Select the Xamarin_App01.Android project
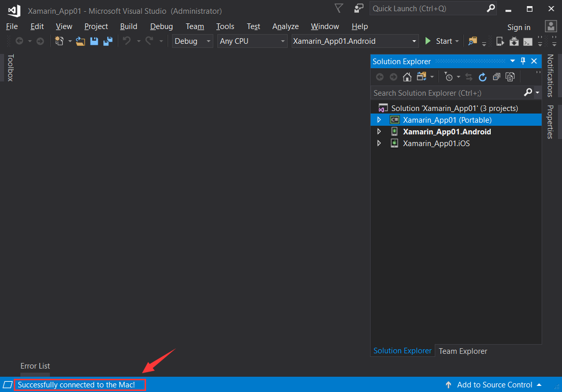This screenshot has width=562, height=392. point(447,131)
